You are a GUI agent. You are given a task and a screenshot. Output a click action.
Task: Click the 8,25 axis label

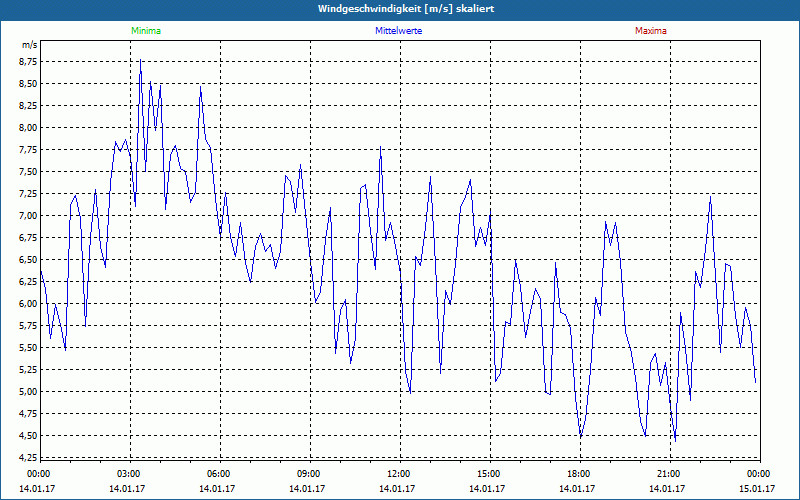tap(29, 106)
